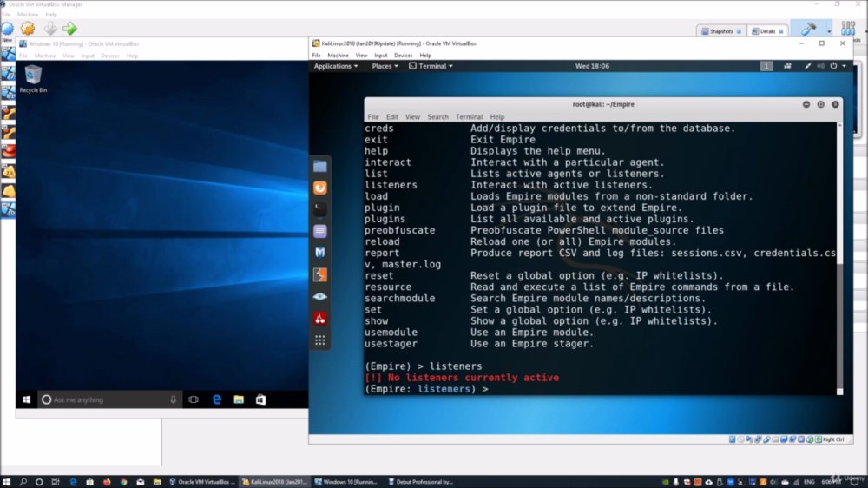Open File menu of Kali VirtualBox window

(316, 56)
